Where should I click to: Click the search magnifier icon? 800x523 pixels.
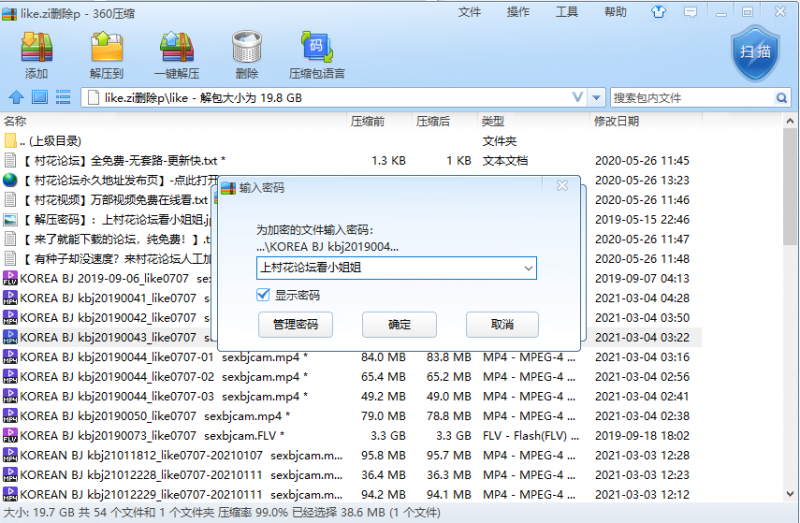pos(784,98)
